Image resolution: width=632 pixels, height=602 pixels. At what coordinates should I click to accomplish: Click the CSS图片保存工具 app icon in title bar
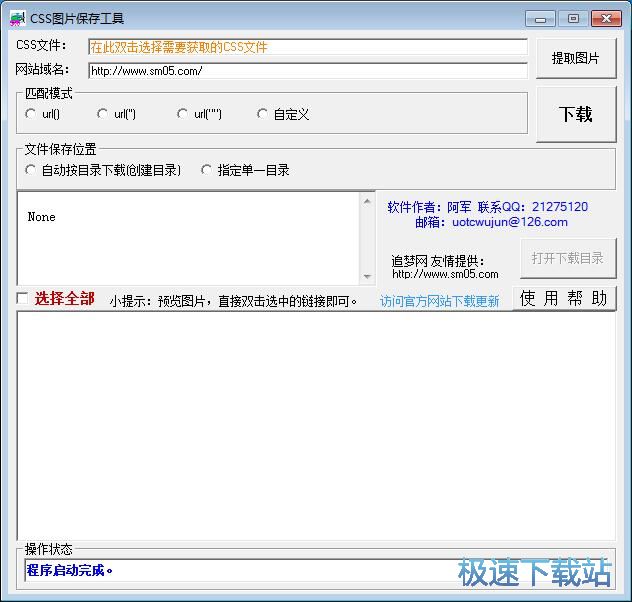(x=17, y=19)
